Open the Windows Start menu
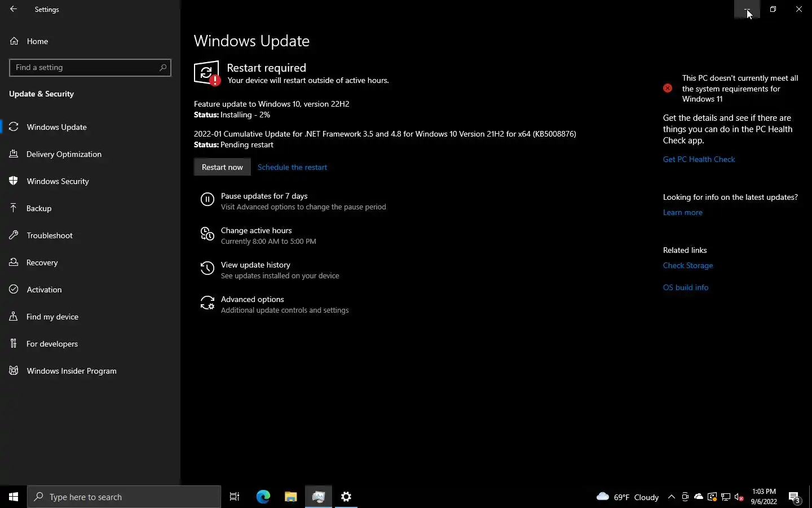 (14, 497)
